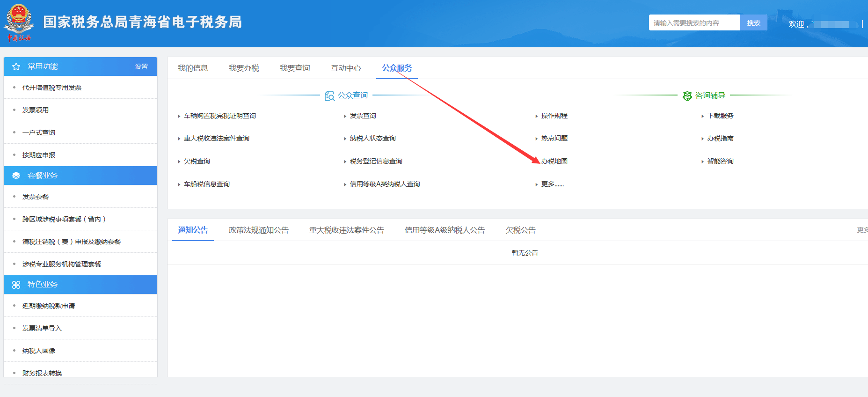Open the 信用等级A类纳税人查询 link

point(385,184)
